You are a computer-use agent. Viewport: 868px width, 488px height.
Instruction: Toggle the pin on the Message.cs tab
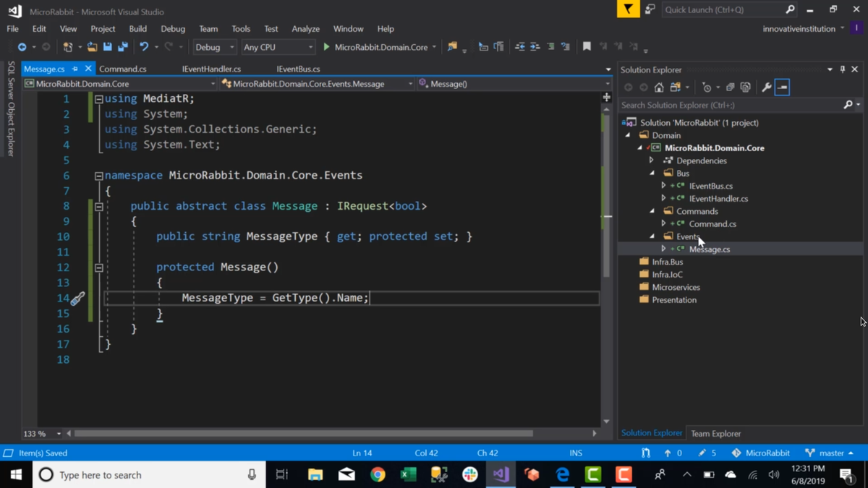(75, 69)
